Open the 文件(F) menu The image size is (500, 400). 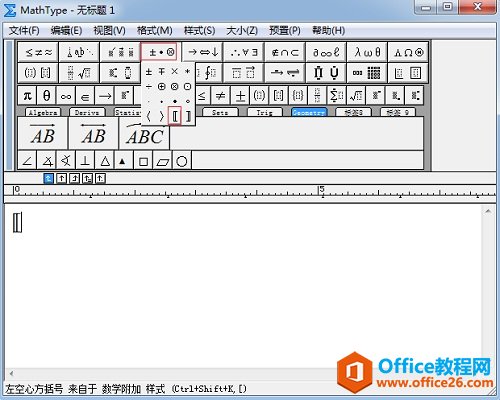tap(24, 31)
